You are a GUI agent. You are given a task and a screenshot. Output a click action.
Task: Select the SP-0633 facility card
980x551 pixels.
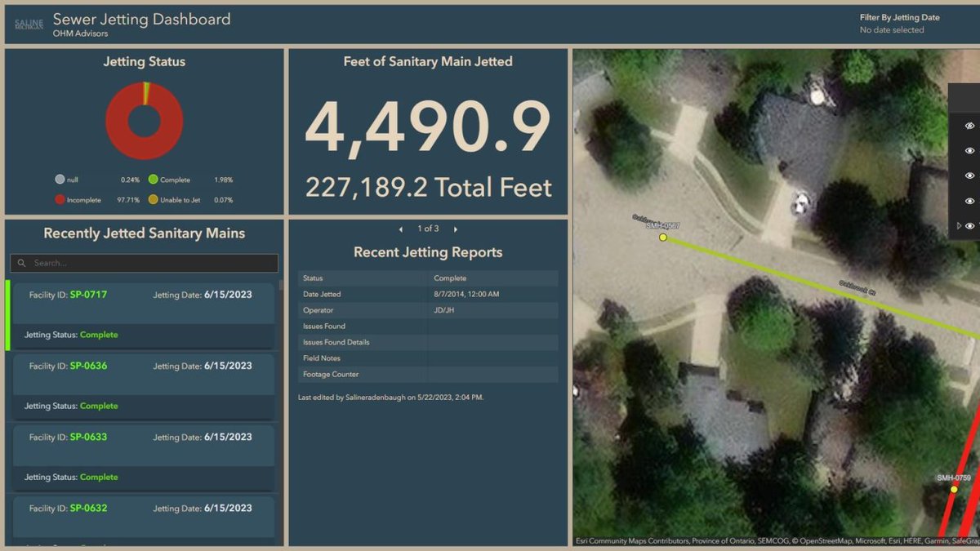(144, 457)
